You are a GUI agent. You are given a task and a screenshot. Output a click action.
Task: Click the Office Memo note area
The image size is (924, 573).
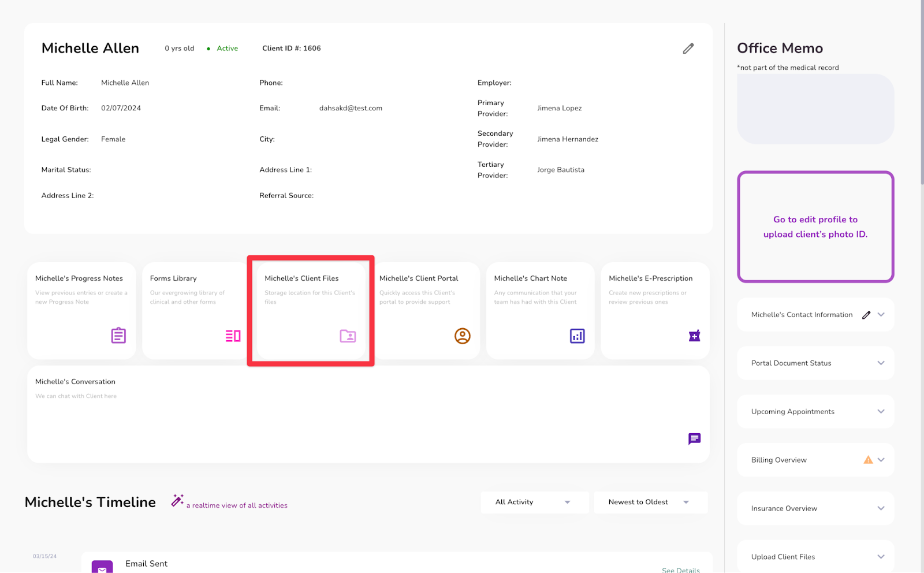coord(815,109)
